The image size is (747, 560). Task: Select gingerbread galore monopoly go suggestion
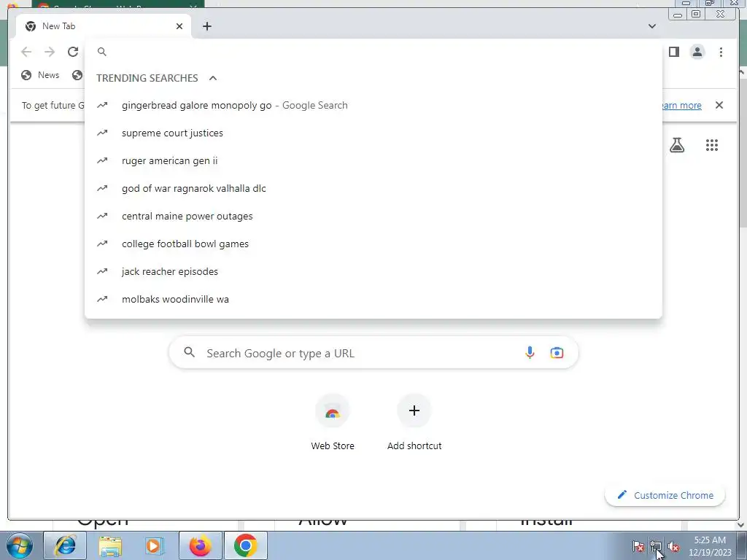(x=373, y=105)
